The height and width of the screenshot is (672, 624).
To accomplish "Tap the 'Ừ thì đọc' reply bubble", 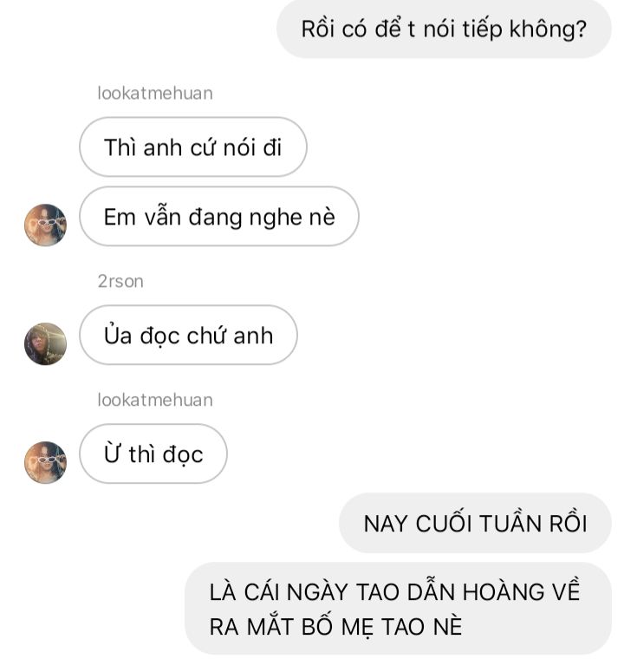I will coord(153,453).
